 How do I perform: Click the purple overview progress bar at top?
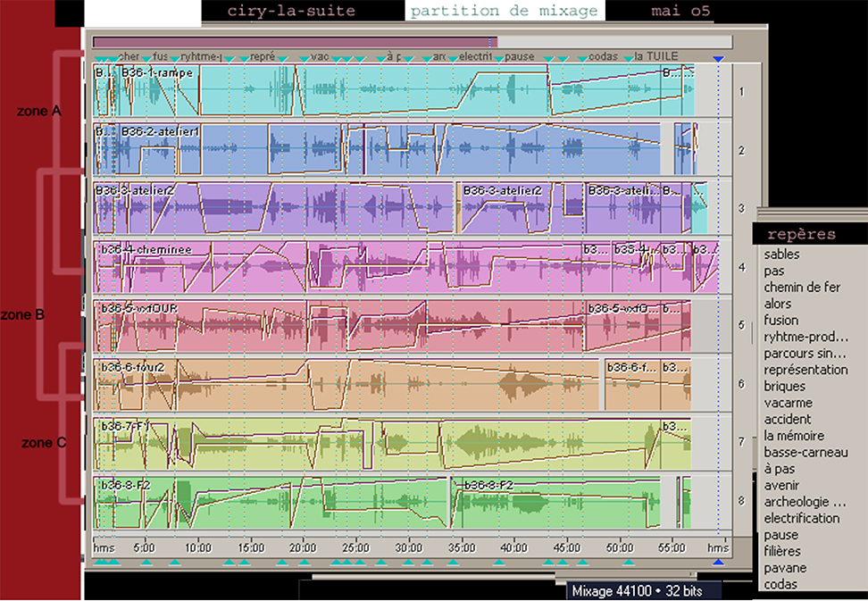pyautogui.click(x=295, y=42)
